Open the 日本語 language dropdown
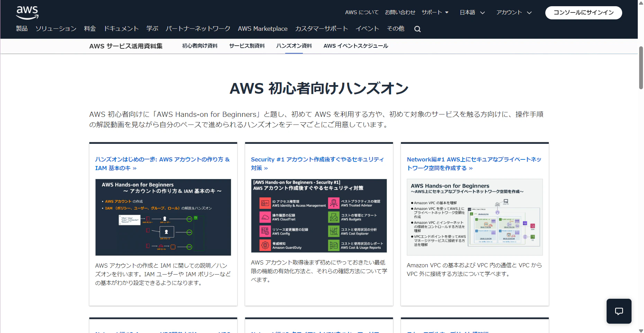This screenshot has height=333, width=644. tap(472, 12)
